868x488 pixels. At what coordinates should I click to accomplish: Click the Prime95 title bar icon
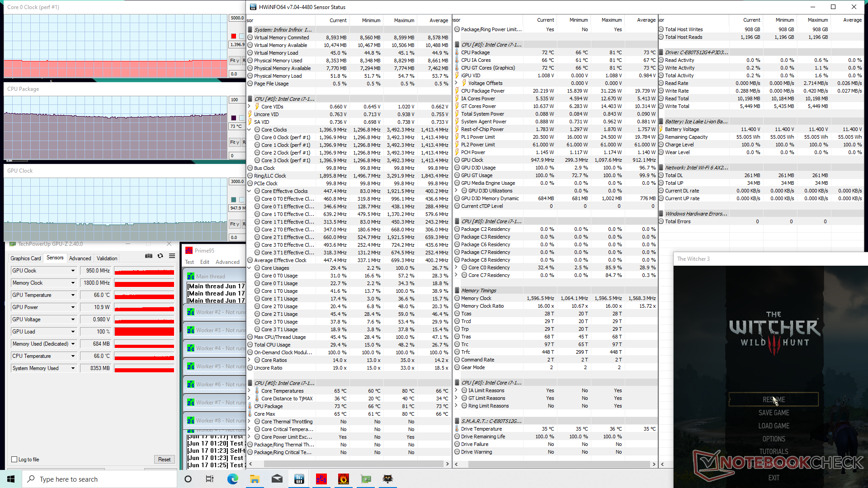click(x=189, y=250)
